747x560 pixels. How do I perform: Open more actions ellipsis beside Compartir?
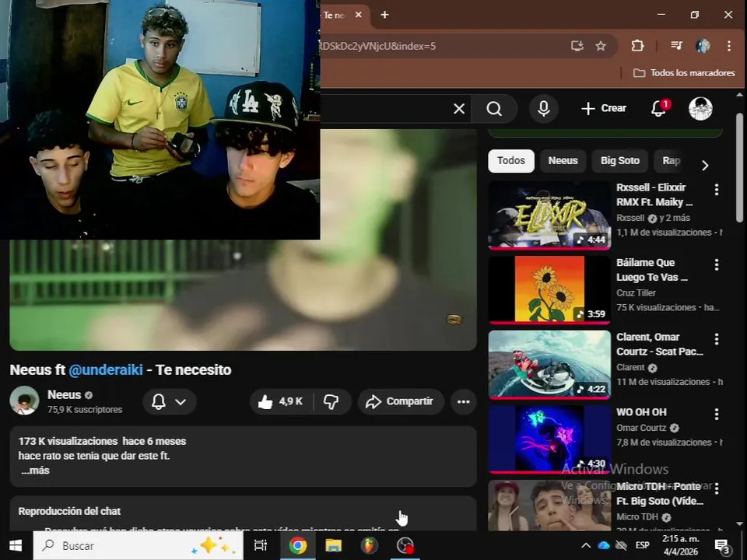464,402
